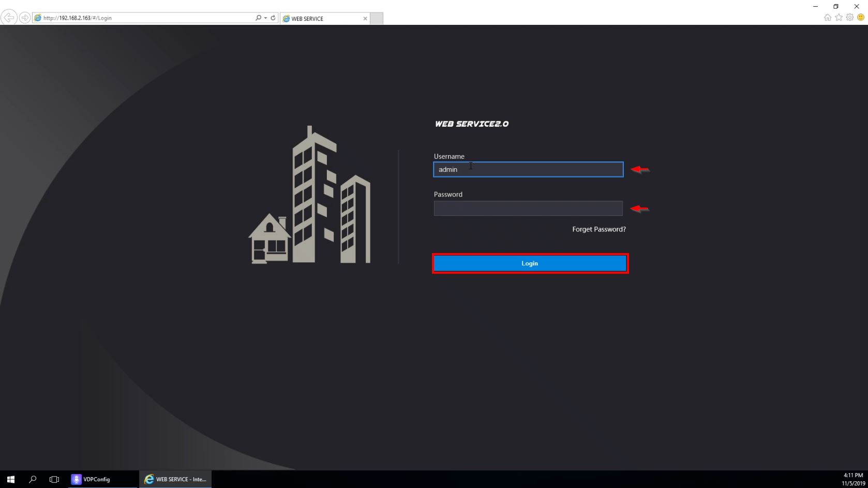868x488 pixels.
Task: Open the Favorites star icon
Action: pyautogui.click(x=839, y=17)
